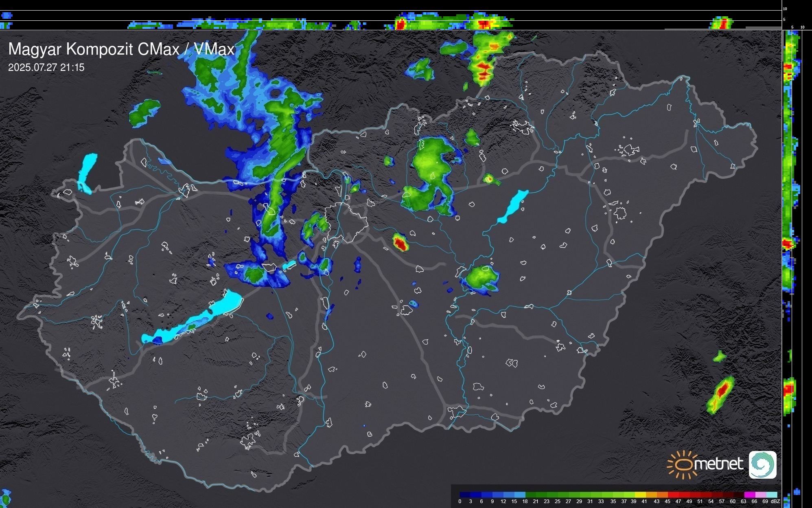Click the dark green 18 dBZ legend swatch

(531, 495)
